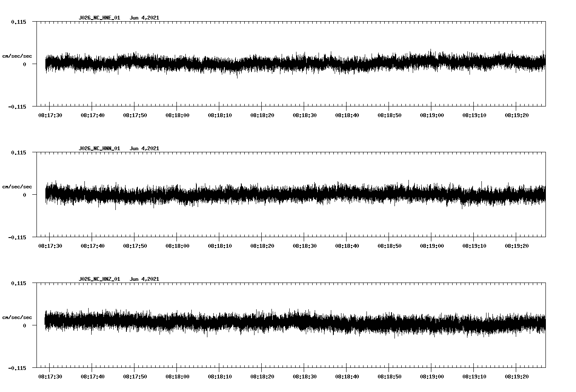This screenshot has height=392, width=576.
Task: Click 08:17:40 time label on HNN axis
Action: coord(92,246)
